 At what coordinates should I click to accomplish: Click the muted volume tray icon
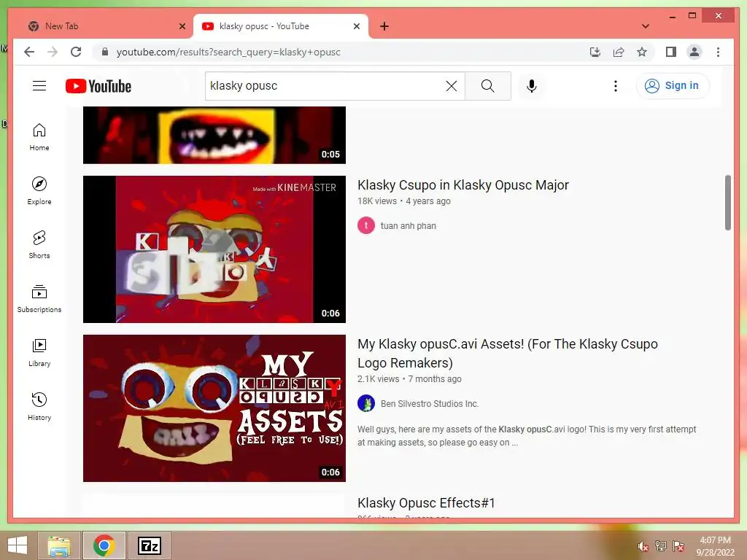[643, 546]
